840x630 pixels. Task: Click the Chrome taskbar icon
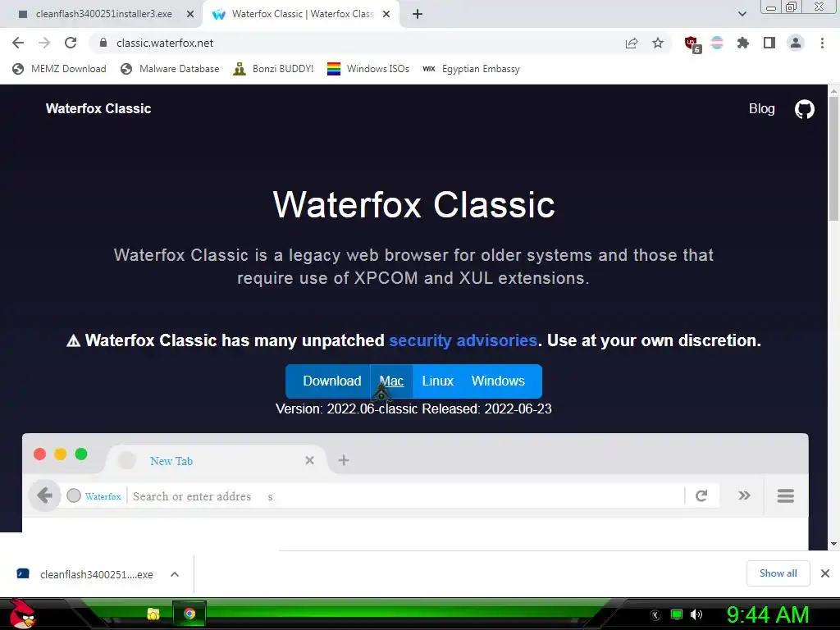pyautogui.click(x=189, y=614)
